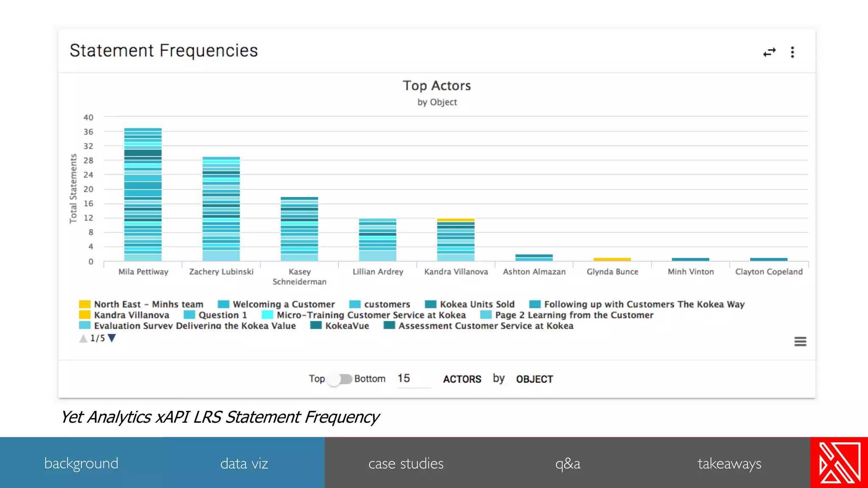Image resolution: width=868 pixels, height=488 pixels.
Task: Click Ashton Almazan's small bar
Action: pyautogui.click(x=534, y=258)
